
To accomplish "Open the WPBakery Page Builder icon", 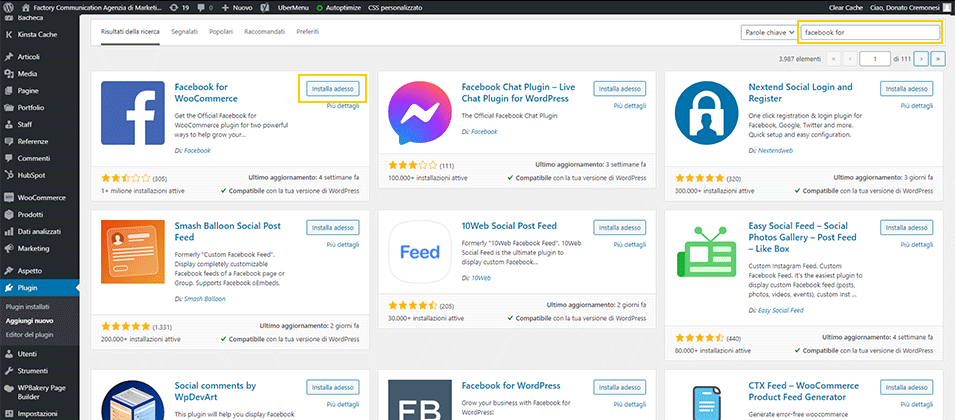I will point(9,388).
